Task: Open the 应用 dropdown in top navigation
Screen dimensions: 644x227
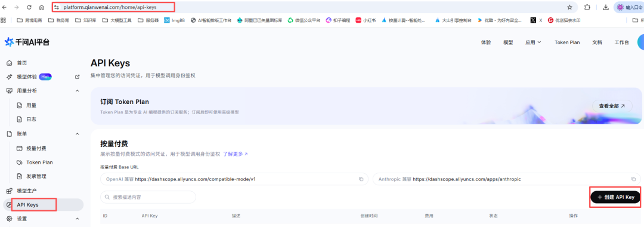Action: pos(533,42)
